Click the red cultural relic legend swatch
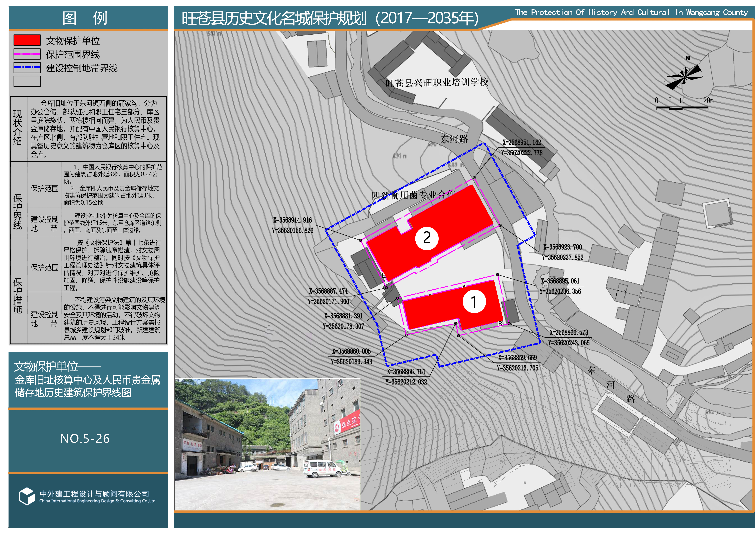 click(27, 40)
